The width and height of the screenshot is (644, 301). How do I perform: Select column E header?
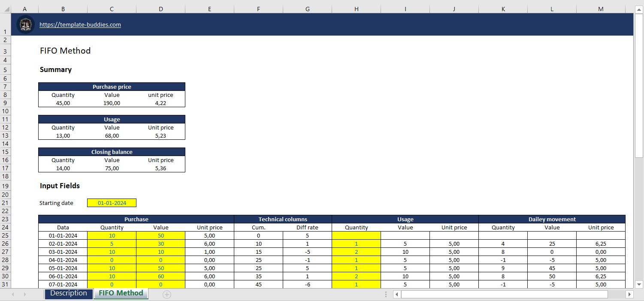tap(209, 8)
